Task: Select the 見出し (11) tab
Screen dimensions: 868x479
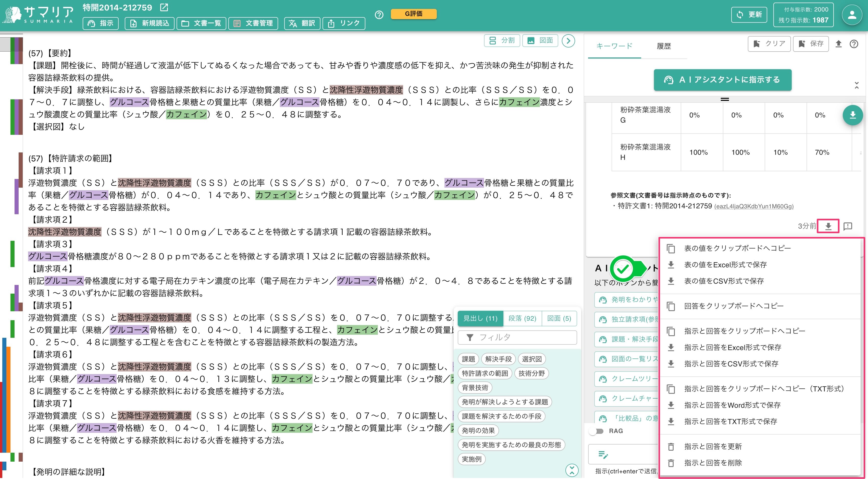Action: click(x=480, y=318)
